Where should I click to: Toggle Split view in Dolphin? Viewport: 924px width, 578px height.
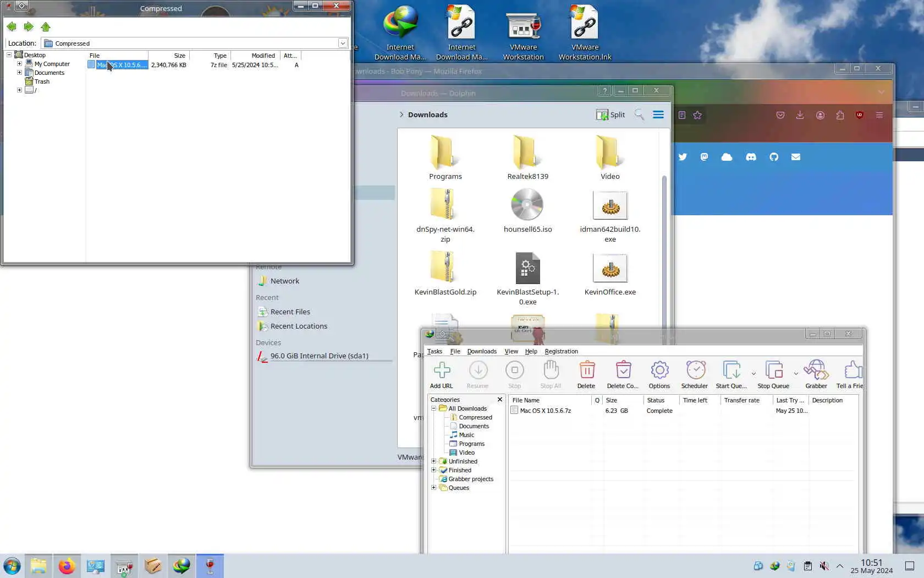point(610,114)
